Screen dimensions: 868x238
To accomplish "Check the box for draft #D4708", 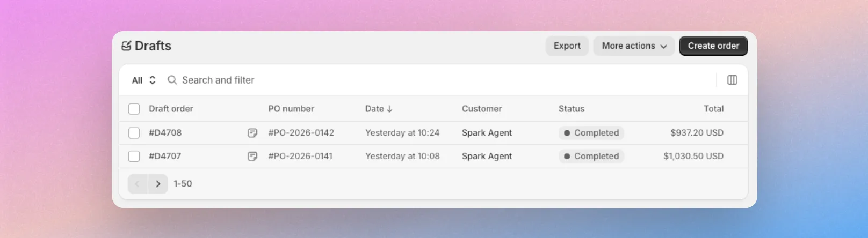I will pos(134,133).
